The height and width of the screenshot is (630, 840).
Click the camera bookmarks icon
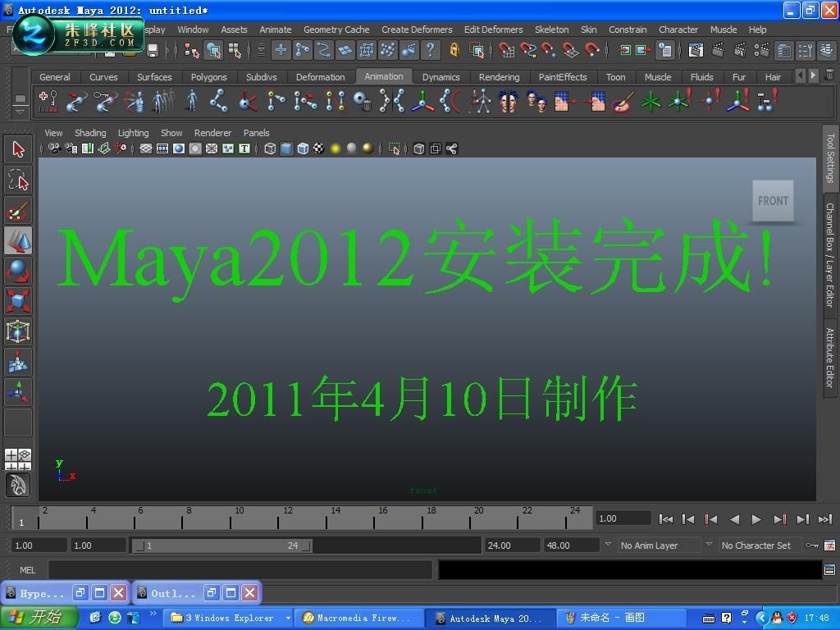pos(87,148)
